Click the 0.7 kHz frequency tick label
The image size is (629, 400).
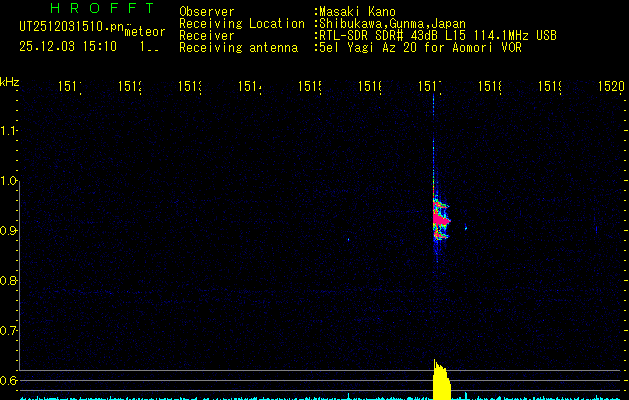pyautogui.click(x=10, y=331)
